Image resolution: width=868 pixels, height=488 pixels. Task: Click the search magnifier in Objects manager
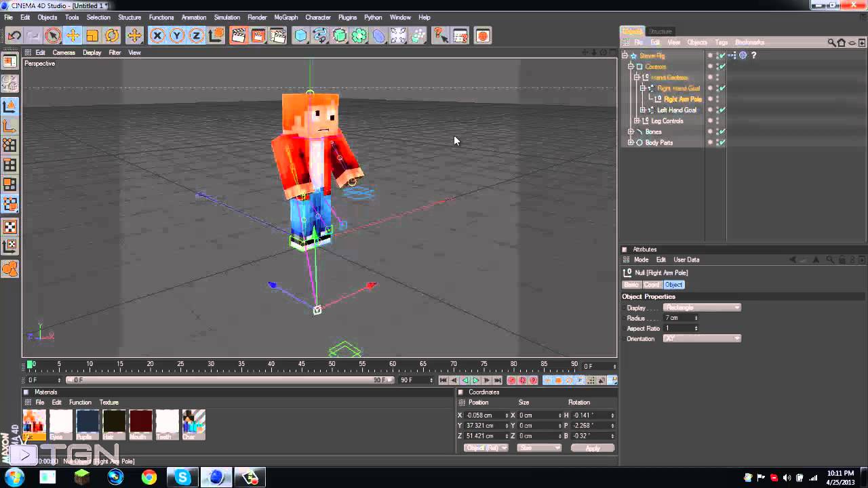(x=831, y=43)
